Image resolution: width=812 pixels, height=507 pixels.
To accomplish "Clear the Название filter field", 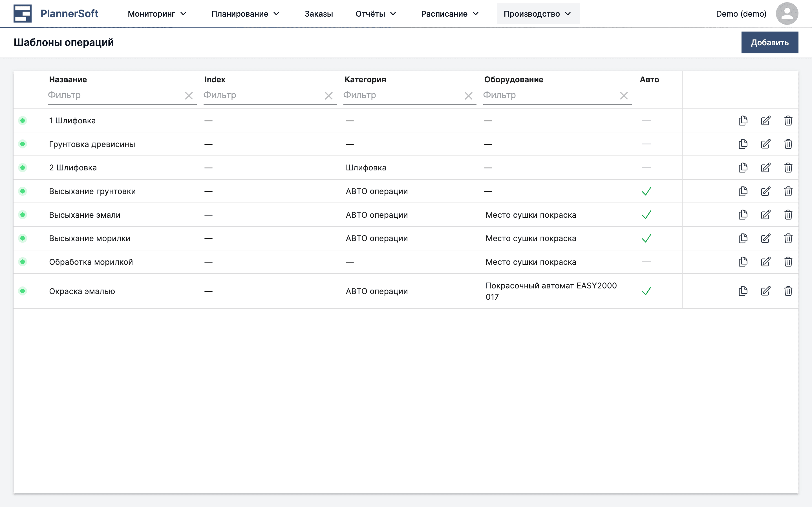I will click(x=189, y=96).
